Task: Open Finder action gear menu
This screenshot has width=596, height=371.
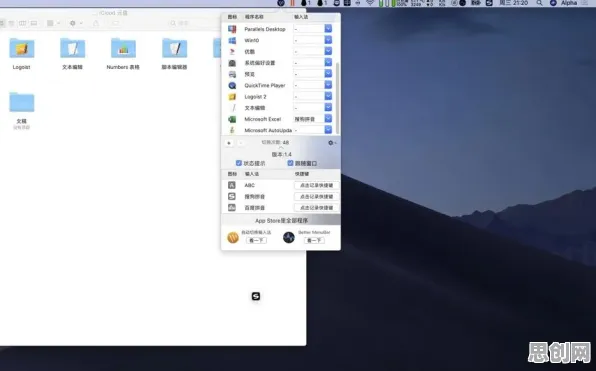Action: point(75,23)
